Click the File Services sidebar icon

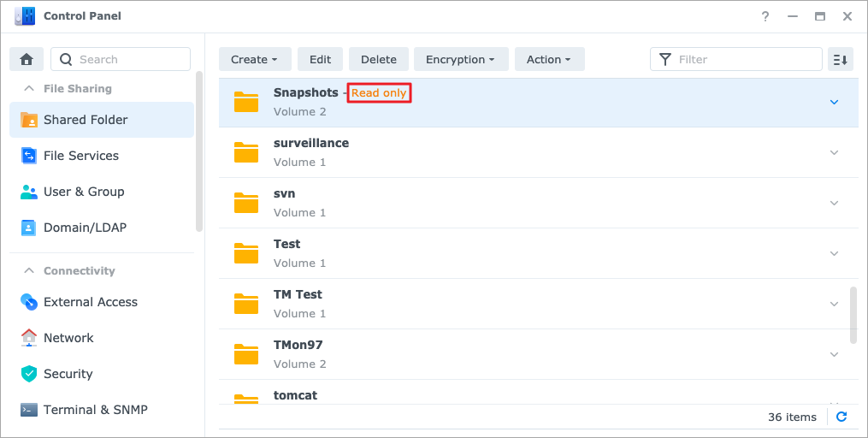pyautogui.click(x=29, y=156)
